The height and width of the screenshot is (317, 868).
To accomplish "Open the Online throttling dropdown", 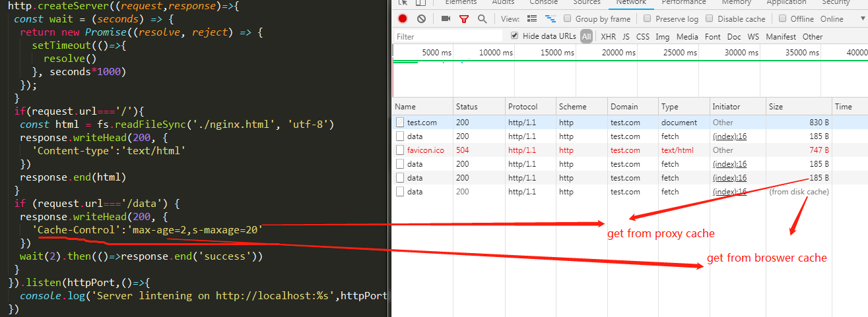I will tap(832, 19).
